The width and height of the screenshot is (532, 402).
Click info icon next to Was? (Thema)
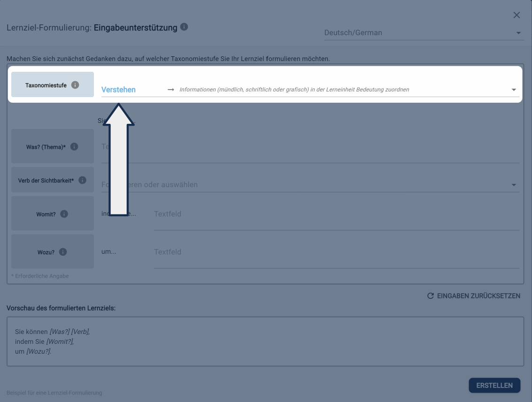(x=74, y=146)
